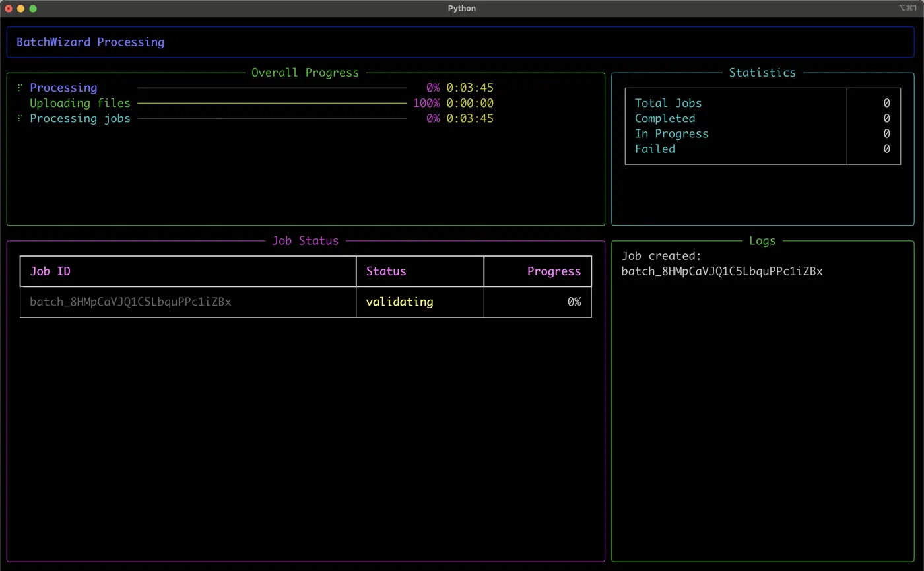Image resolution: width=924 pixels, height=571 pixels.
Task: Click the Total Jobs statistic label
Action: [x=668, y=103]
